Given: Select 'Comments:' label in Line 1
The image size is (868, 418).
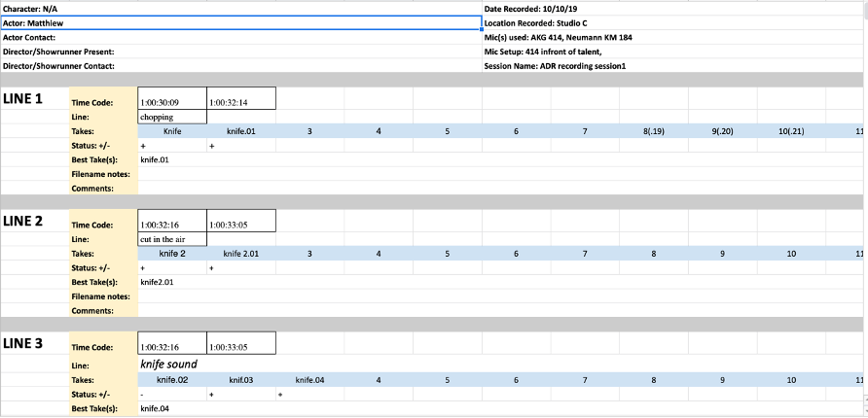Looking at the screenshot, I should pyautogui.click(x=103, y=188).
